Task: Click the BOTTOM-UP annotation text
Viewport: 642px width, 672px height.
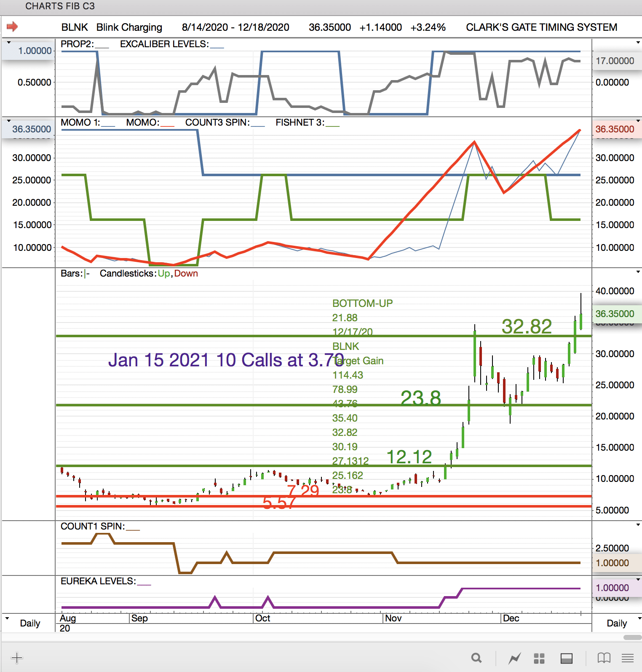Action: (362, 304)
